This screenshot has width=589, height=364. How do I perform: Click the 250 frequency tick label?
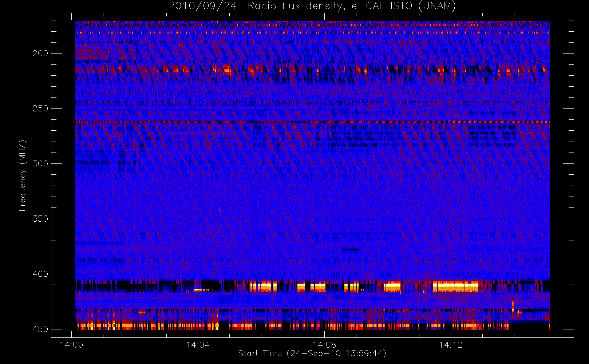[x=40, y=108]
